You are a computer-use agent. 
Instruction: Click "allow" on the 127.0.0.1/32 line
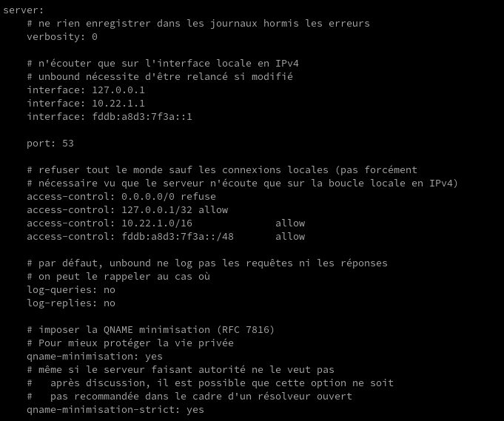192,209
